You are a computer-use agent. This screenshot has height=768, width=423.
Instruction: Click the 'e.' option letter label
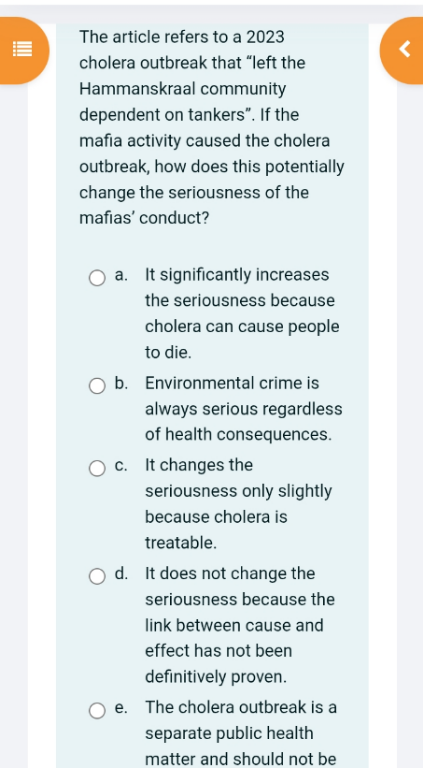(121, 708)
